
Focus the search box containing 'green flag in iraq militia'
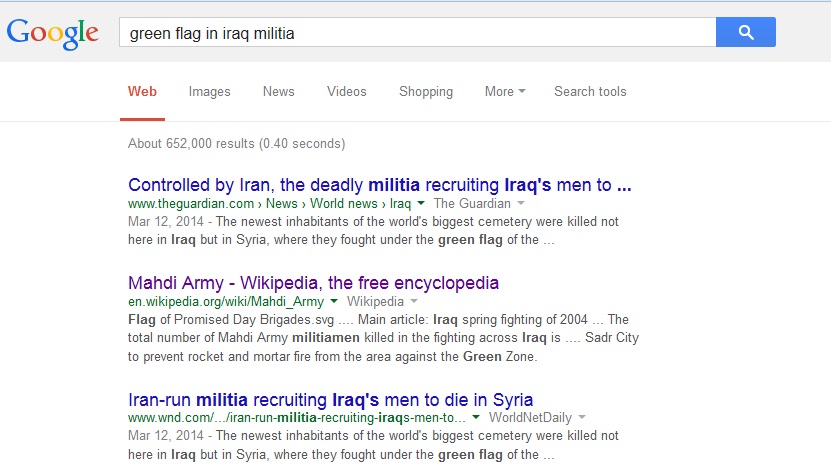(x=415, y=33)
